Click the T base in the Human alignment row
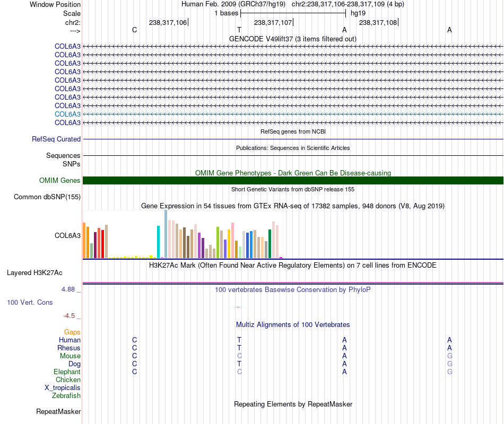Screen dimensions: 504x424 [239, 340]
